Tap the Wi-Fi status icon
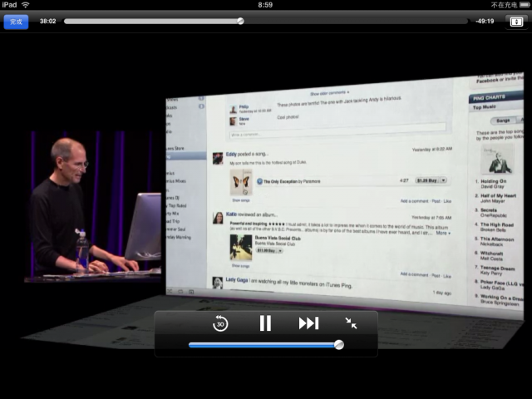 26,5
